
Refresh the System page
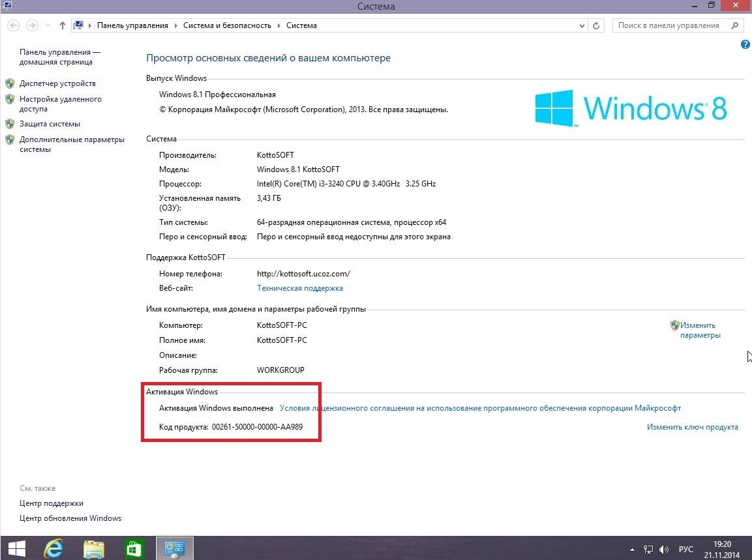[x=596, y=26]
